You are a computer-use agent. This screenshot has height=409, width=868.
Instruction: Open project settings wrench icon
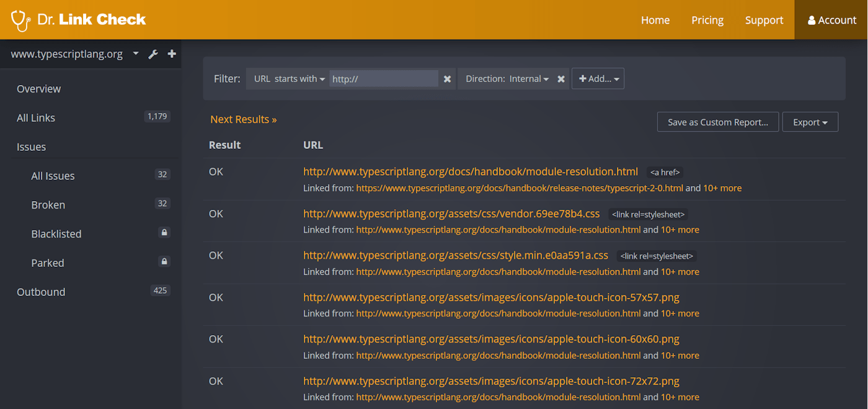coord(153,54)
